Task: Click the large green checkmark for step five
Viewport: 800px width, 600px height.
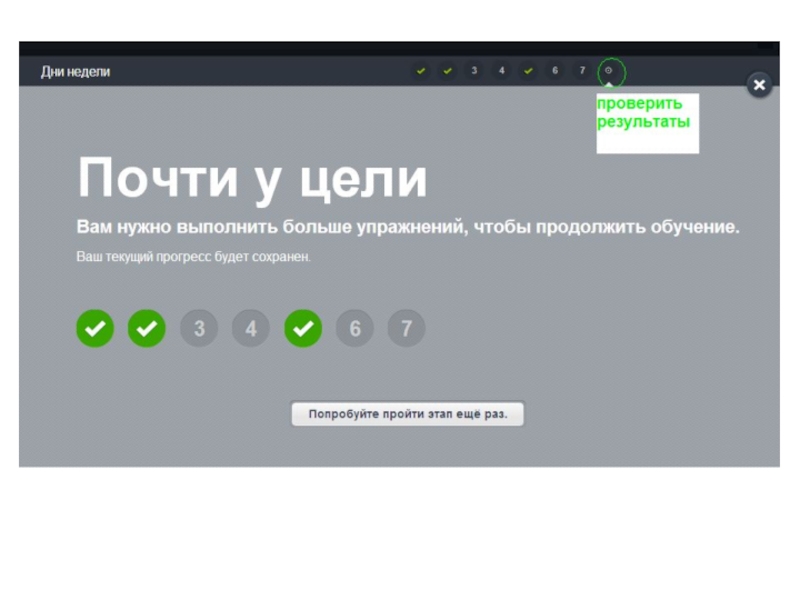Action: (303, 328)
